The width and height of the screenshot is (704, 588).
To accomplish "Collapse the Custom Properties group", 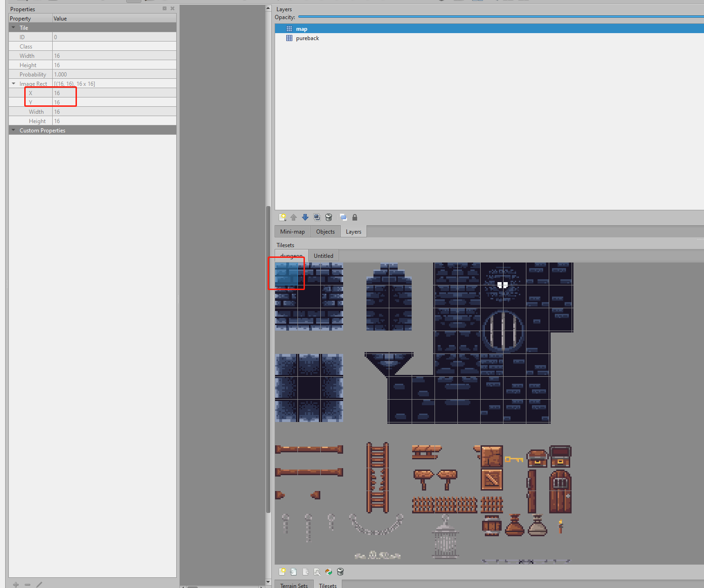I will pyautogui.click(x=13, y=130).
